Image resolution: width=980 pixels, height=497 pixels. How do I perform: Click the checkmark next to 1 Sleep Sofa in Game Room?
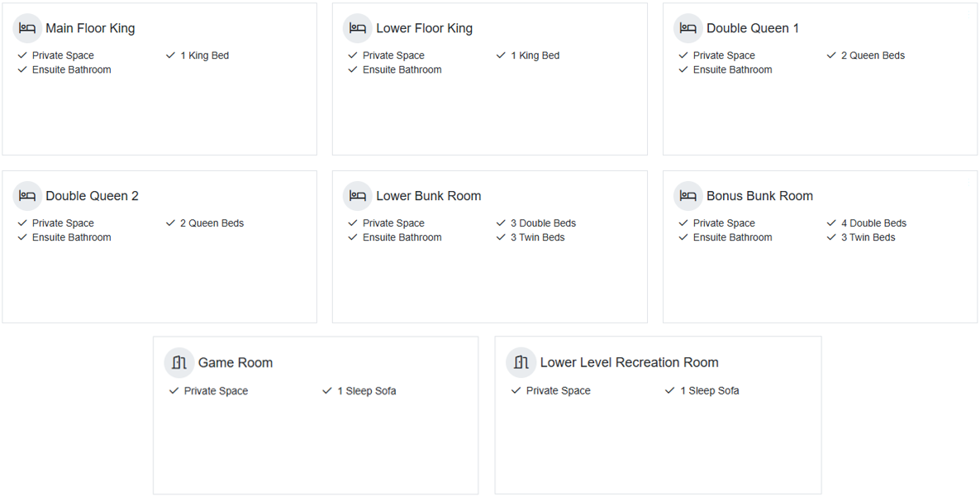click(327, 391)
